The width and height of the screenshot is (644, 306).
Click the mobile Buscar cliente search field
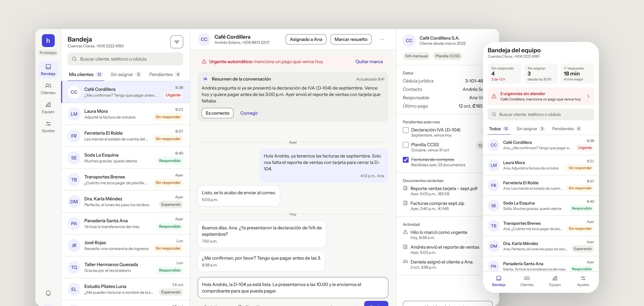point(541,114)
